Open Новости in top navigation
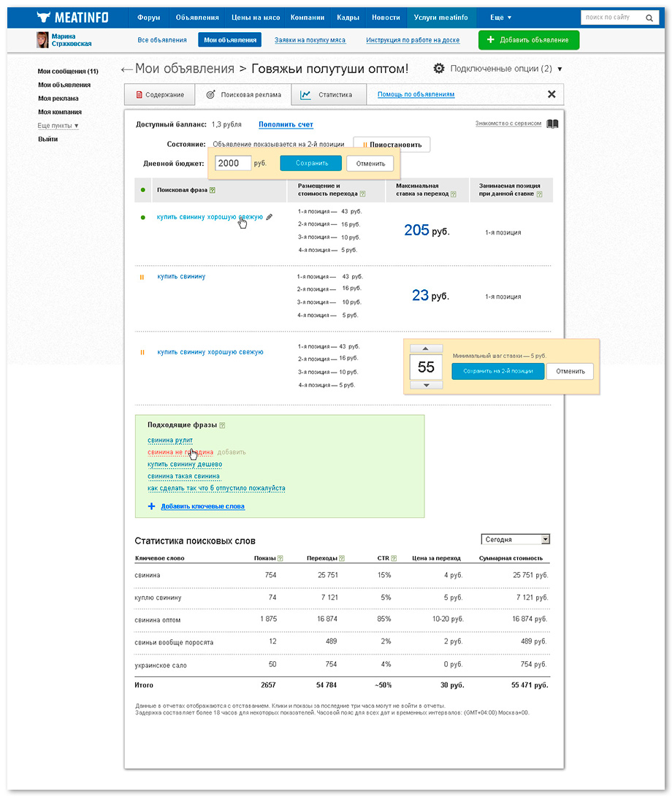Viewport: 672px width, 797px height. 386,18
